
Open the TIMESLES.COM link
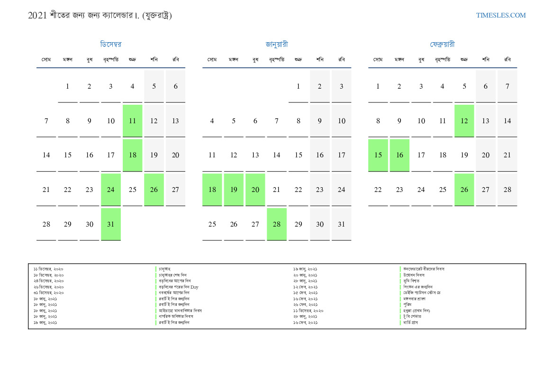coord(501,15)
